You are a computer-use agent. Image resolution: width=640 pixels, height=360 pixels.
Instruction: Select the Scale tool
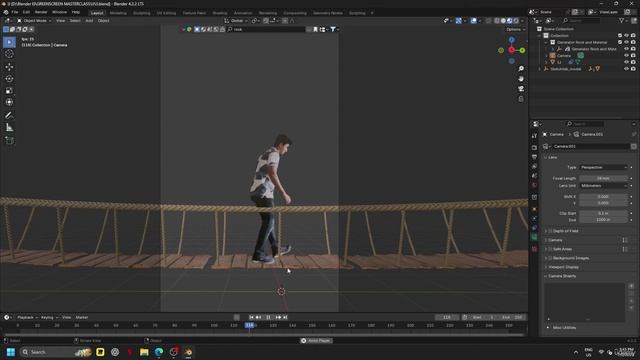click(x=9, y=91)
